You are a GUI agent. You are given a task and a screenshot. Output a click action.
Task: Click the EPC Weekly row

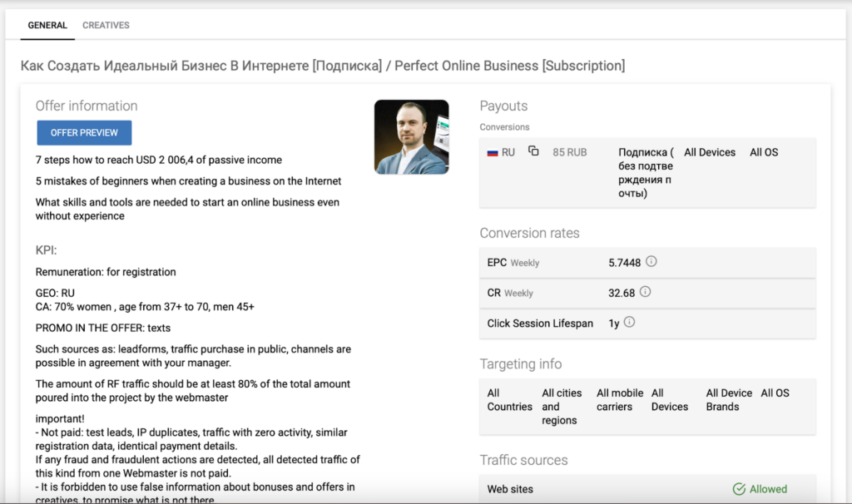click(x=647, y=263)
